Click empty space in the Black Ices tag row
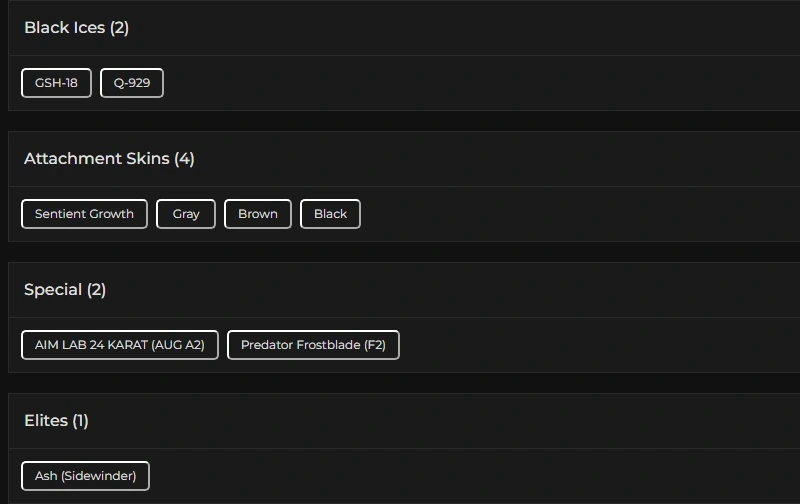Image resolution: width=800 pixels, height=504 pixels. point(480,83)
